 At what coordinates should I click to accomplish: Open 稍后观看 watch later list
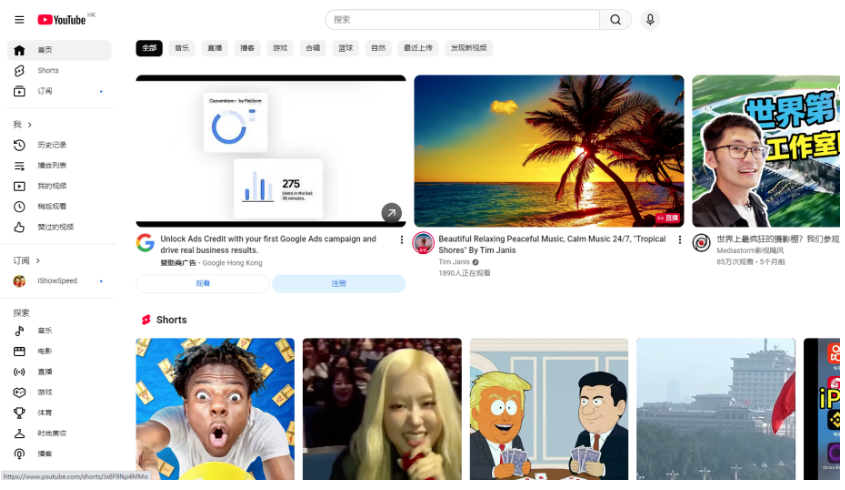point(59,206)
